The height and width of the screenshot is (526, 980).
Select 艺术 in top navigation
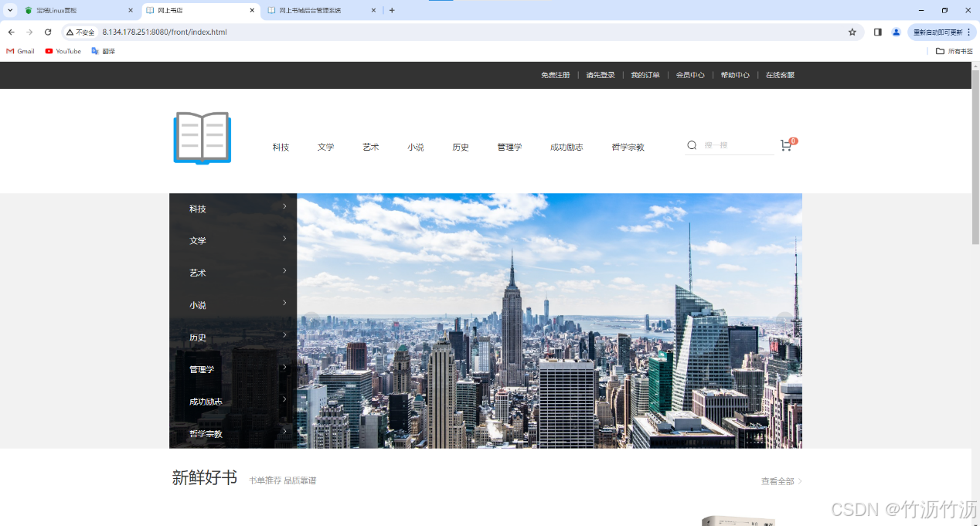(x=371, y=147)
